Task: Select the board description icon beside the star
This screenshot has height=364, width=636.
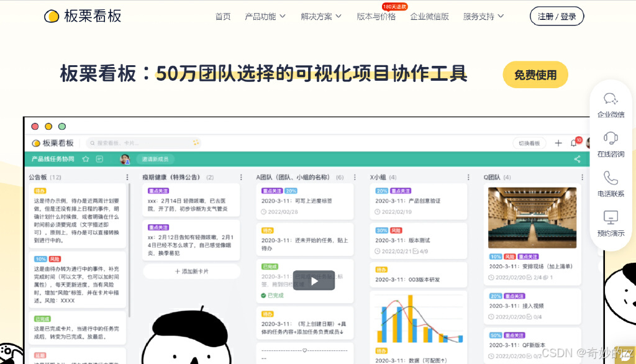Action: pyautogui.click(x=99, y=158)
